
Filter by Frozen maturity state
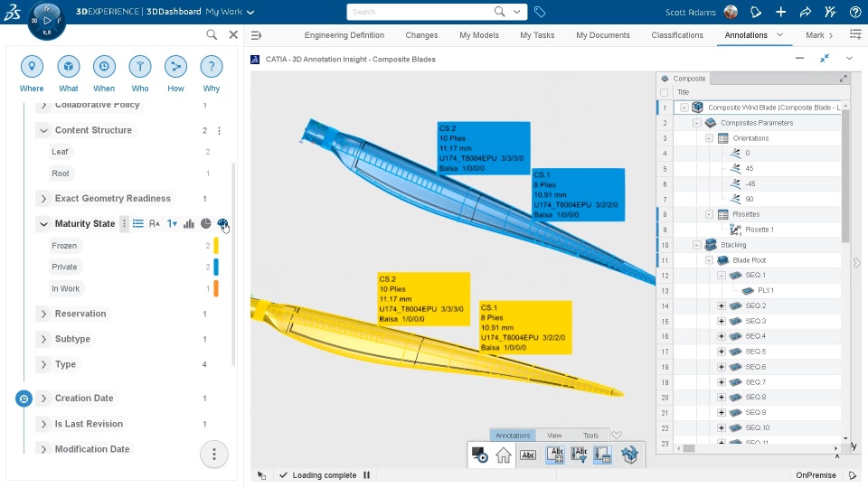tap(64, 245)
